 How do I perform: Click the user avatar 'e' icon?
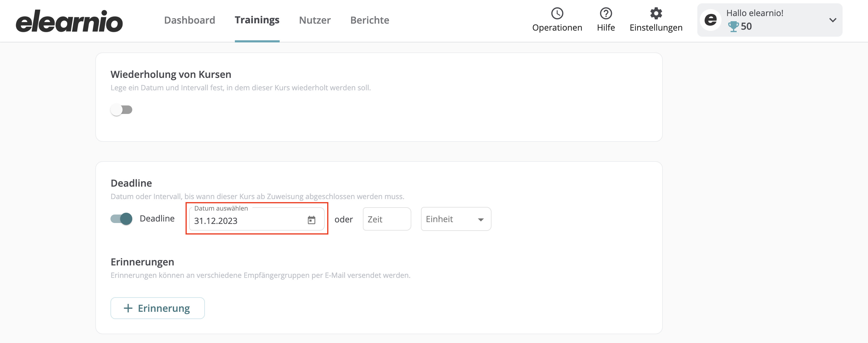coord(710,20)
